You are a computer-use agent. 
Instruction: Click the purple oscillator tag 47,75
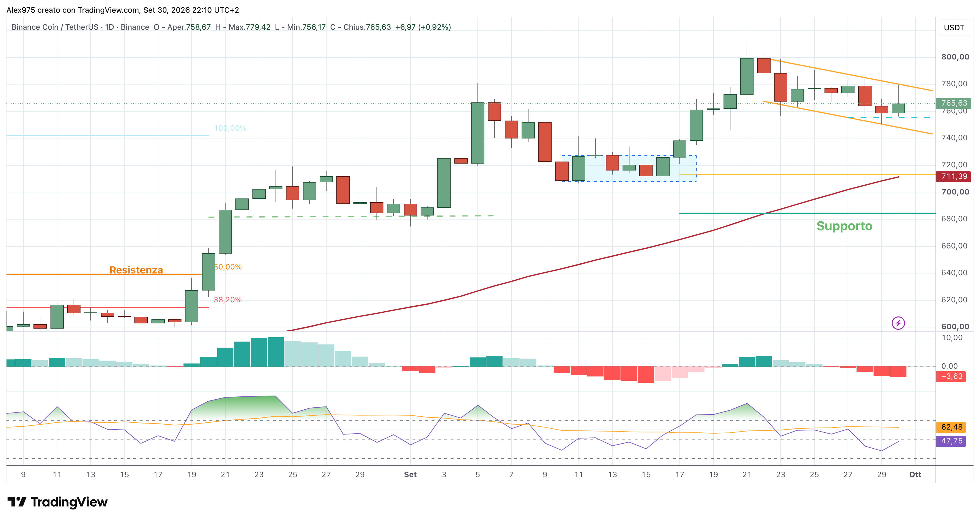[x=951, y=441]
